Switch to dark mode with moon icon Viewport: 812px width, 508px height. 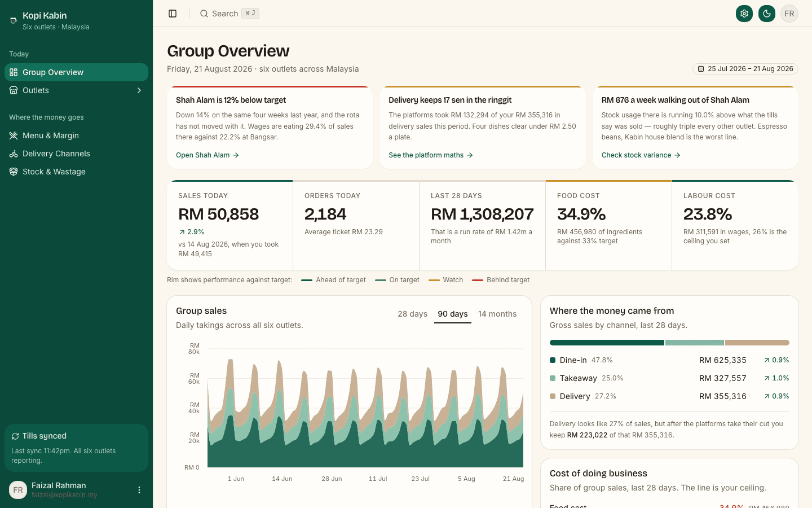767,14
